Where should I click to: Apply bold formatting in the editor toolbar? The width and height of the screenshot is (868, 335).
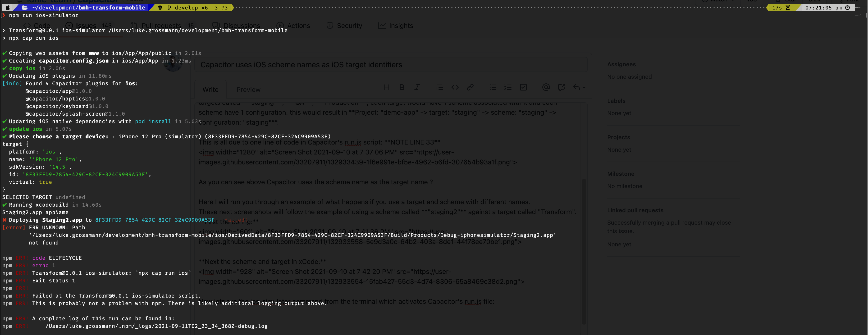(402, 87)
